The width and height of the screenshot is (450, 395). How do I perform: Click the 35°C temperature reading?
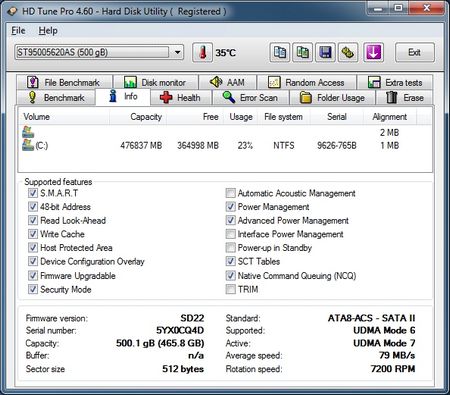pos(226,53)
